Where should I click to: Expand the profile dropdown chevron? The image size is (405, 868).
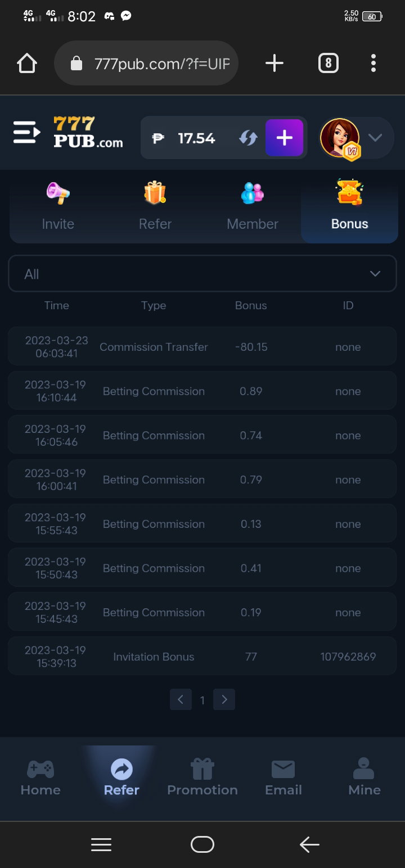click(x=375, y=138)
